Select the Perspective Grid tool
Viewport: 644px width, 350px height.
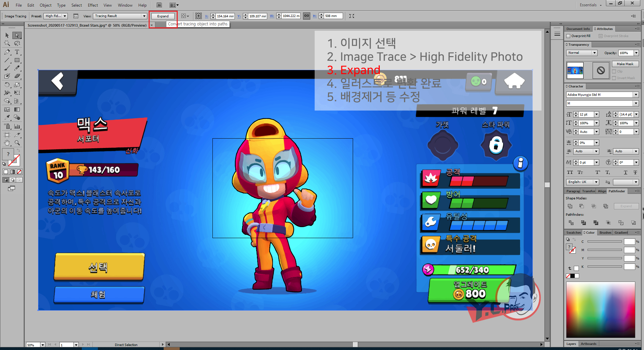[17, 101]
